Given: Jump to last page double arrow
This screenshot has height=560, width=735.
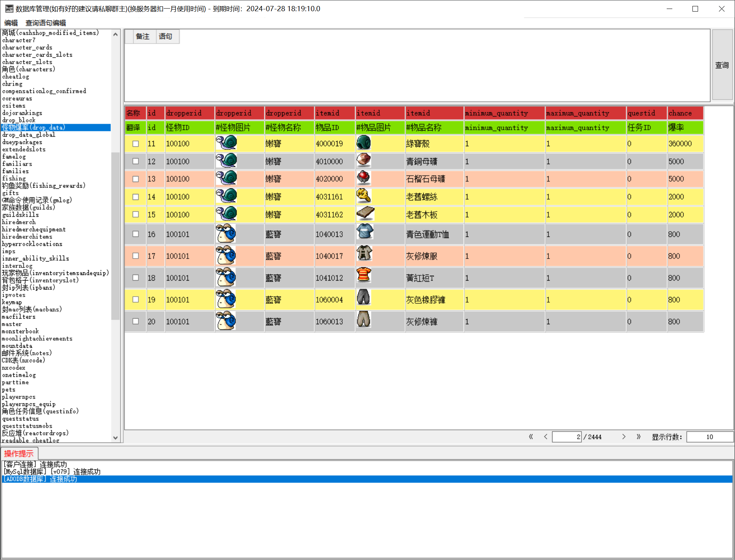Looking at the screenshot, I should (638, 437).
